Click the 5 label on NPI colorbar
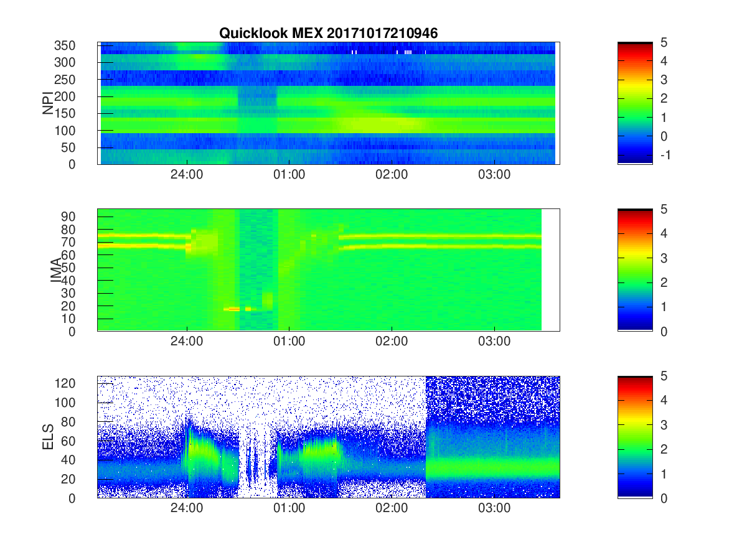747x560 pixels. pyautogui.click(x=665, y=42)
